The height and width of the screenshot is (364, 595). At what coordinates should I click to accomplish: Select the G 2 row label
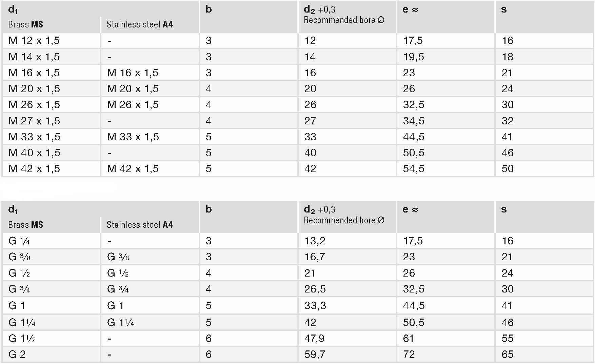pos(51,355)
